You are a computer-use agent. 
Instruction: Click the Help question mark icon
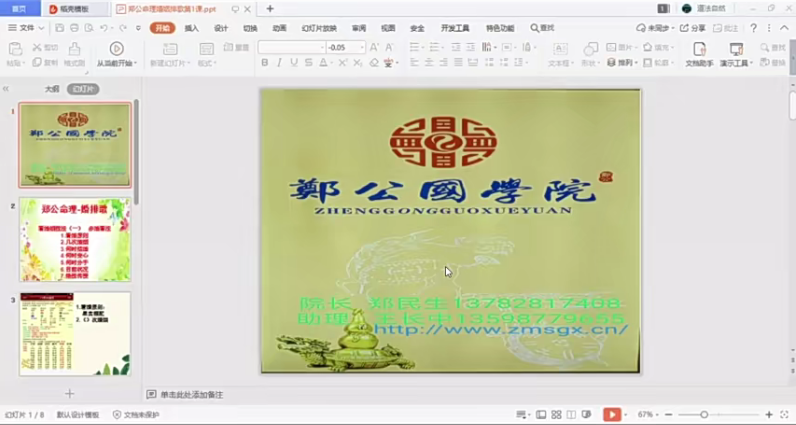click(x=754, y=28)
